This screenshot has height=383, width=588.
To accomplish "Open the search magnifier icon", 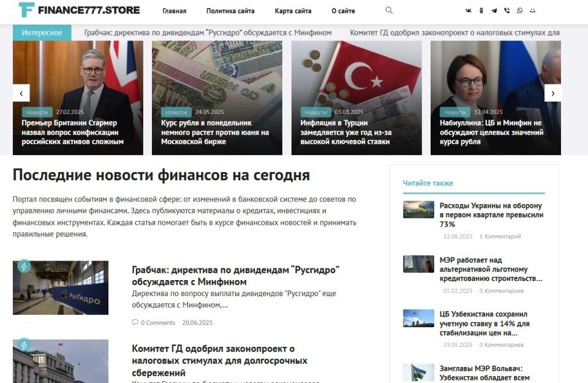I will coord(389,10).
